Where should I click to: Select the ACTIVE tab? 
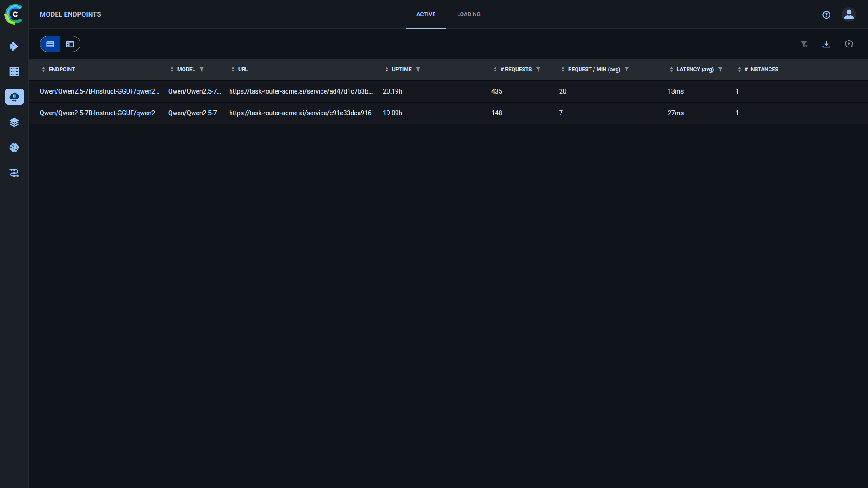[425, 14]
